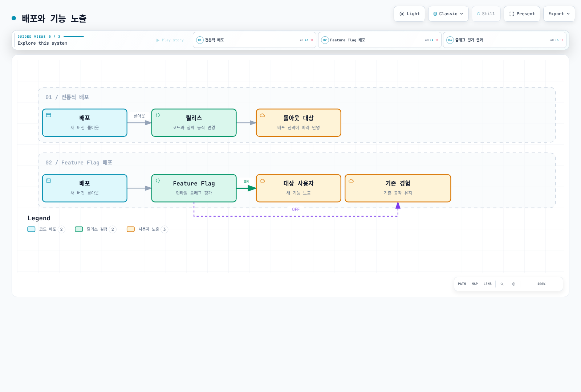Open the Export dropdown menu

click(x=559, y=14)
